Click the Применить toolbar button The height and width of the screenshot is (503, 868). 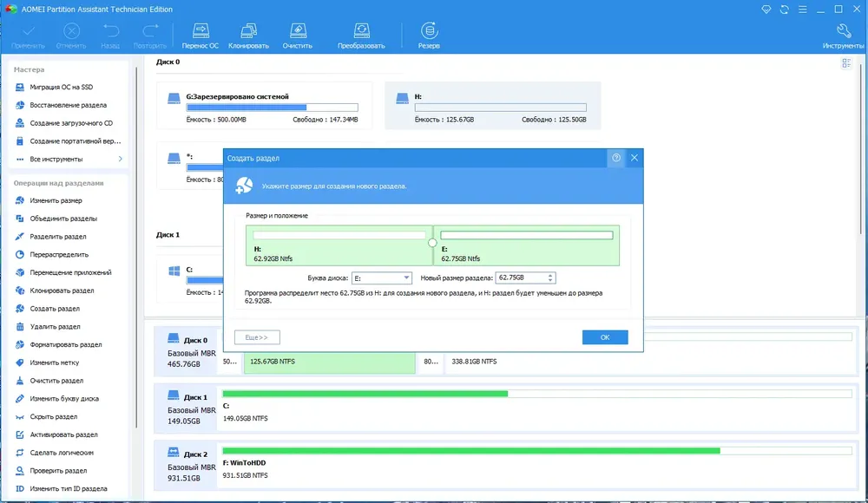28,36
